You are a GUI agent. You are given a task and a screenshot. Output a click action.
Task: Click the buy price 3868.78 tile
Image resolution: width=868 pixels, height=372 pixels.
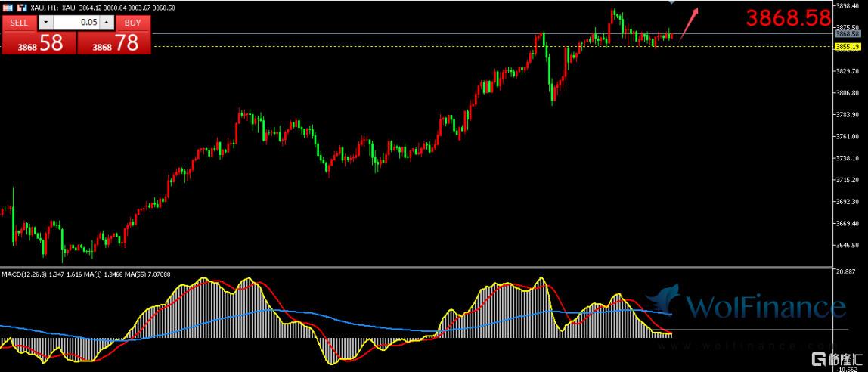point(114,44)
